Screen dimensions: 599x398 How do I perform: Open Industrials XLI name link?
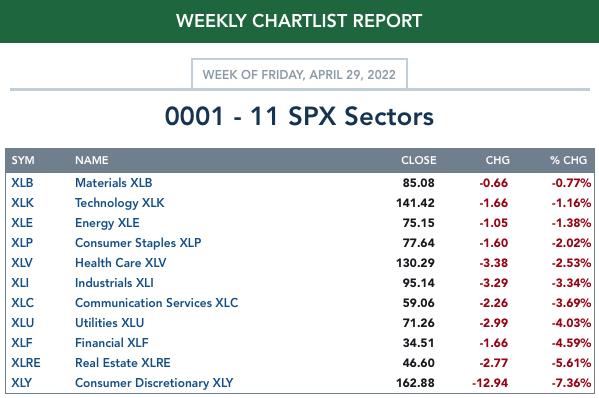tap(114, 283)
